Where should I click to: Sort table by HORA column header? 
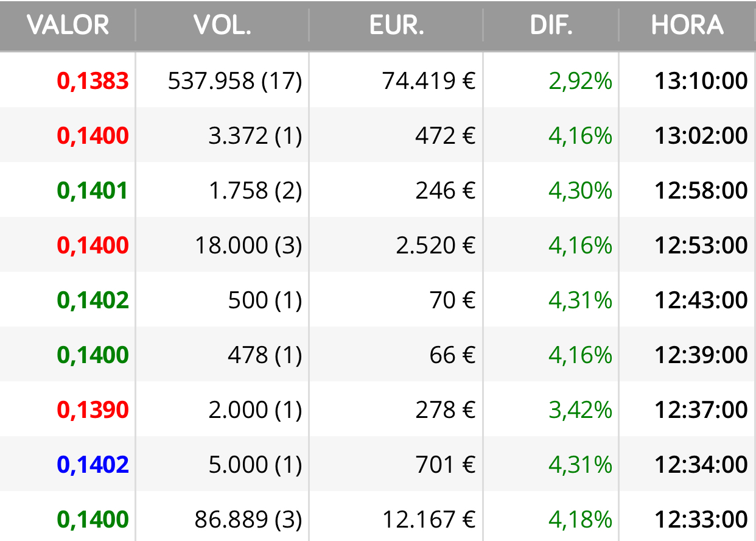click(687, 25)
